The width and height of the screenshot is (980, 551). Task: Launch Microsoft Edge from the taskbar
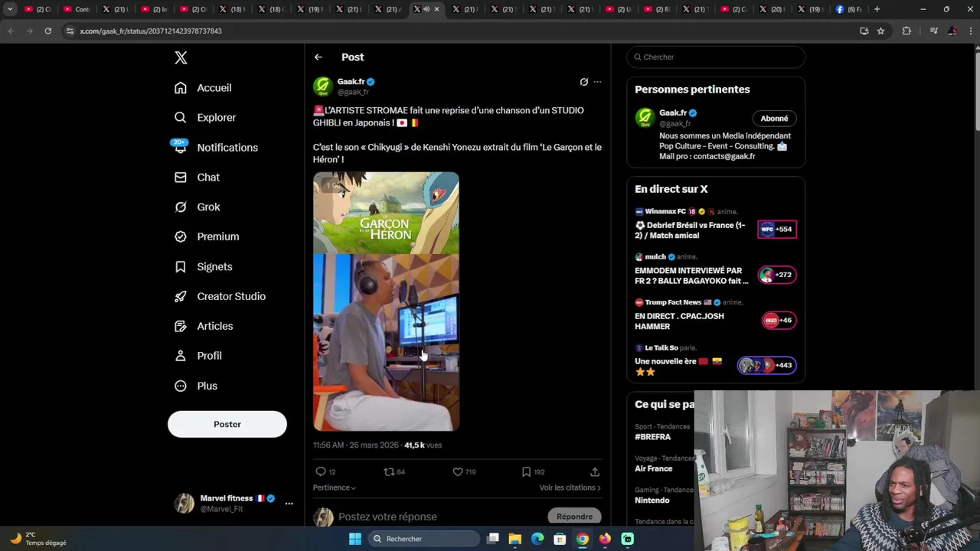(x=537, y=539)
